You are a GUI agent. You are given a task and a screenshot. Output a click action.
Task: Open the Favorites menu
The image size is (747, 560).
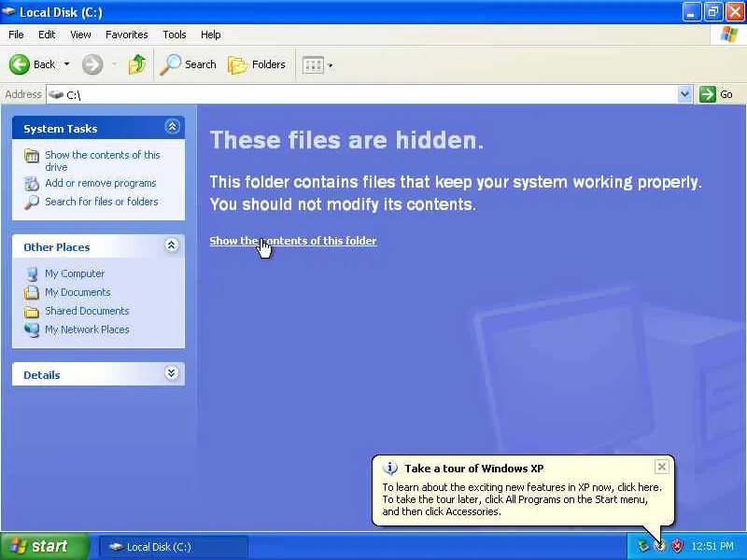coord(127,35)
